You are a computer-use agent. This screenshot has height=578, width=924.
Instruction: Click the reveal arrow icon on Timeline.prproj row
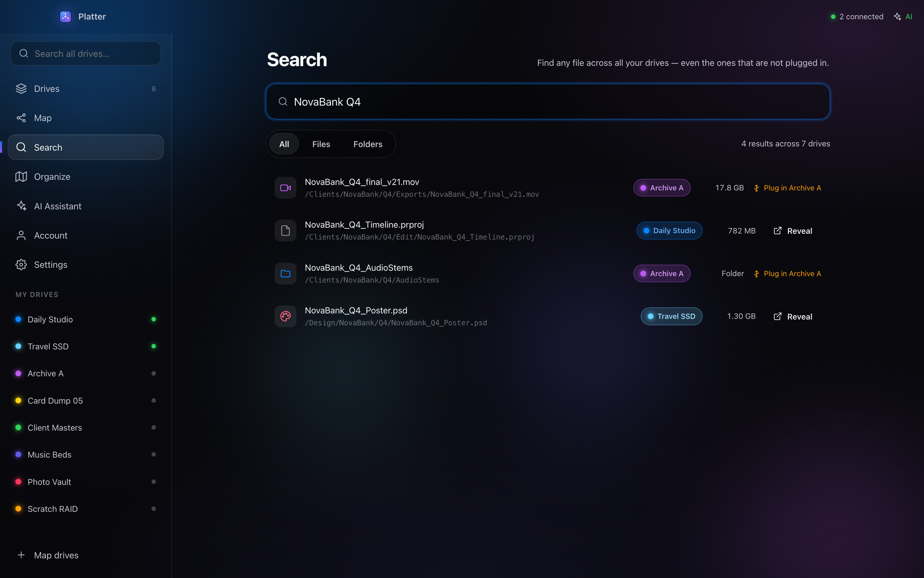point(777,231)
